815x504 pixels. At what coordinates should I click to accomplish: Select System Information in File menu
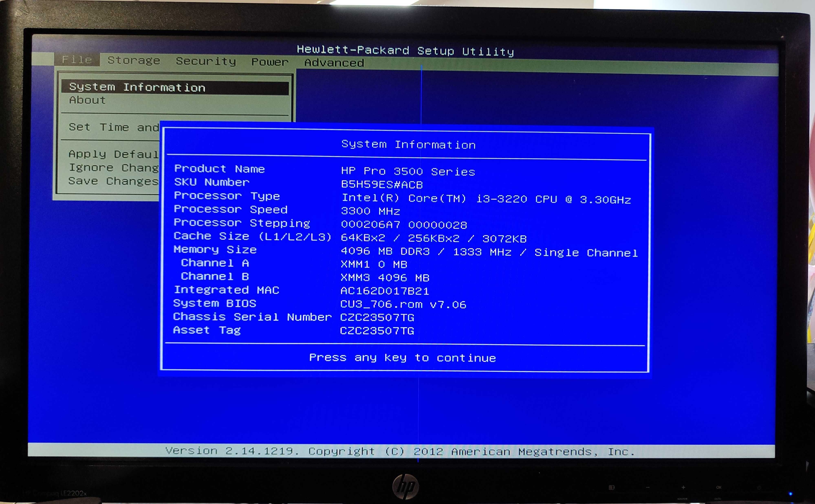[175, 87]
